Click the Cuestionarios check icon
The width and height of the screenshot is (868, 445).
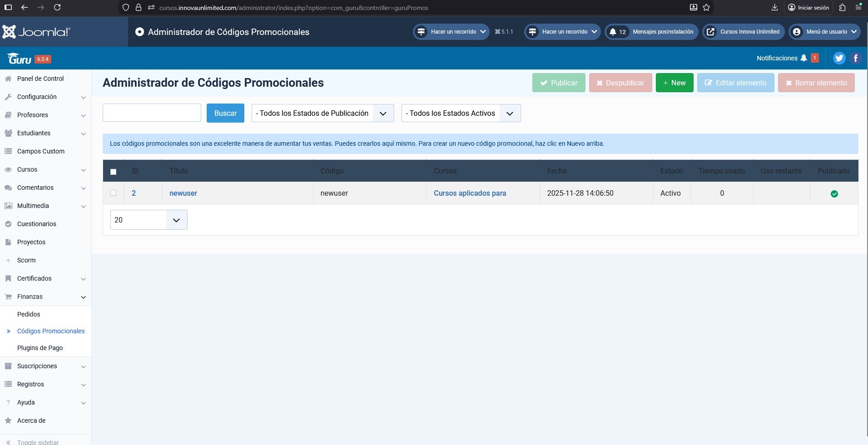[x=8, y=224]
